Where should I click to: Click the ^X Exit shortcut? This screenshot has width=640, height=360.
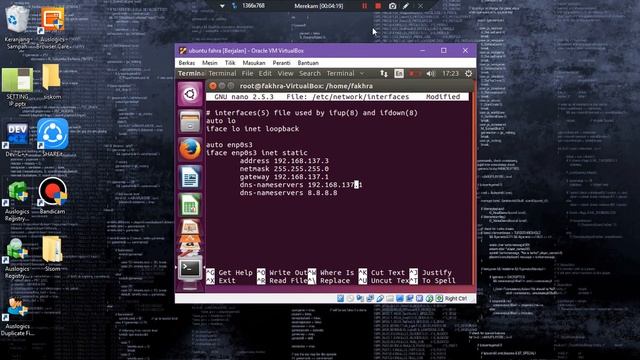[x=221, y=281]
